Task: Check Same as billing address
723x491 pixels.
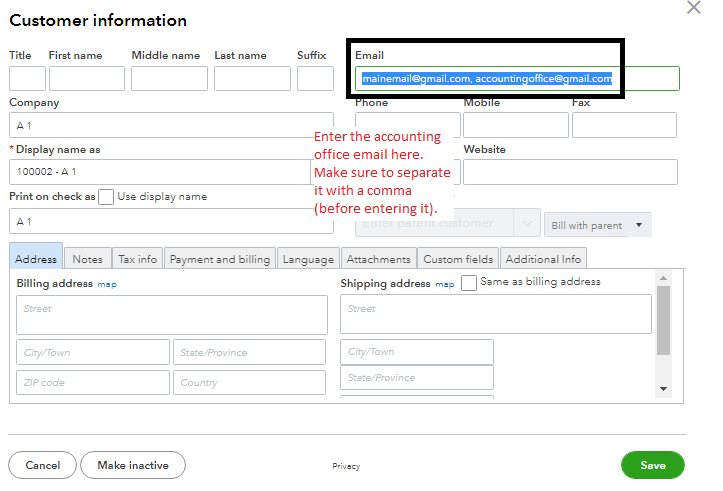Action: click(x=469, y=283)
